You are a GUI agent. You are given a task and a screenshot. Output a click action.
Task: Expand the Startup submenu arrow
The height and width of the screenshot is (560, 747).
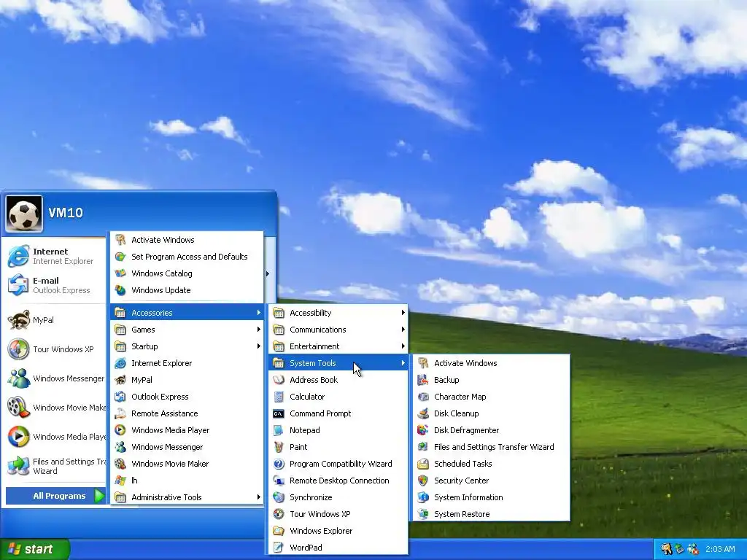259,346
